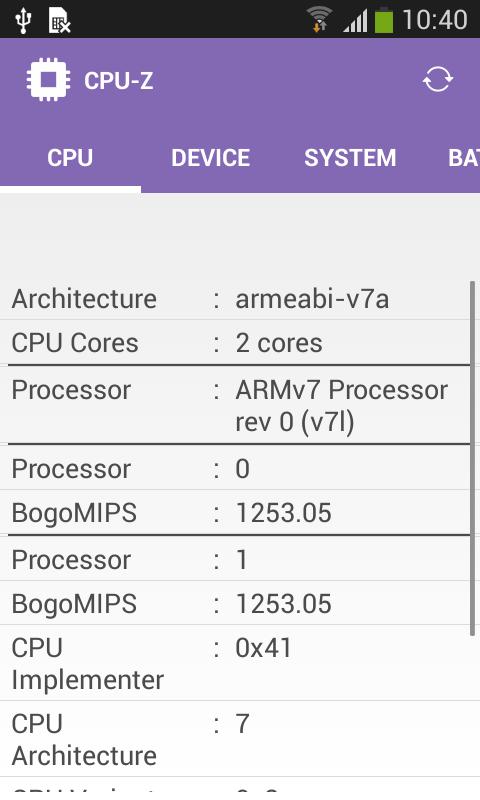Viewport: 480px width, 800px height.
Task: Tap the USB connection status icon
Action: [23, 20]
